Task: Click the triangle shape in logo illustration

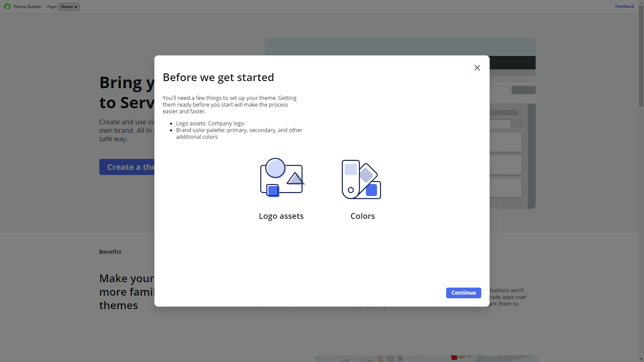Action: tap(296, 179)
